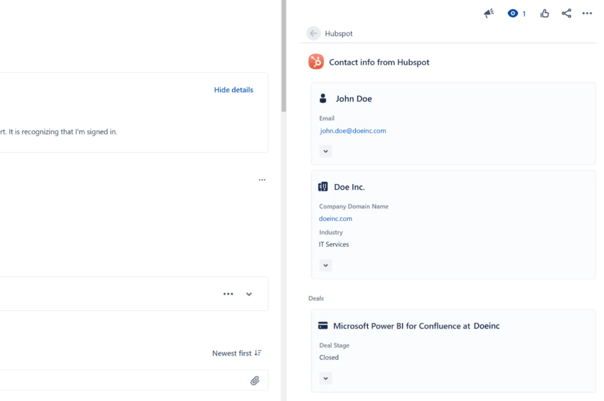
Task: Click the Hide details link
Action: pos(233,90)
